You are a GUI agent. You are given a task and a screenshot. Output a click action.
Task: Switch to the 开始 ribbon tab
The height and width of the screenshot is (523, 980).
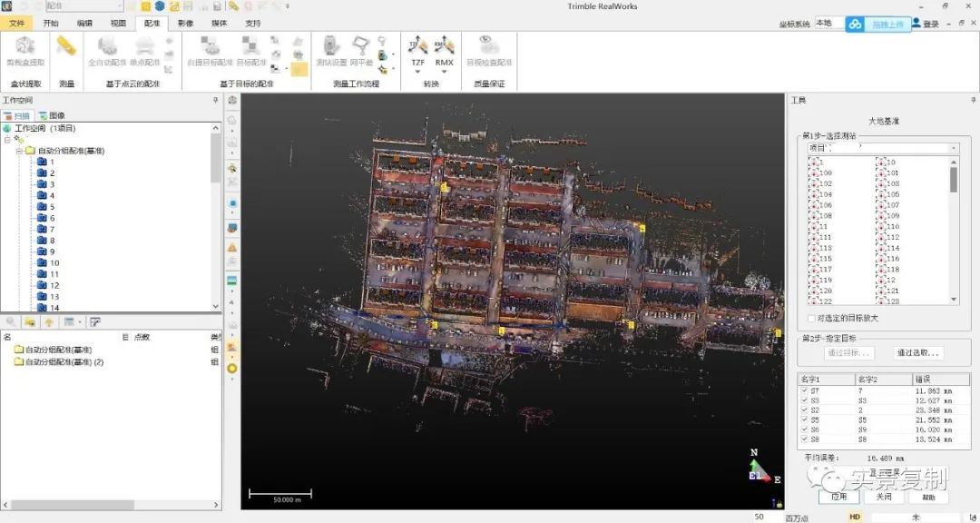pyautogui.click(x=51, y=23)
